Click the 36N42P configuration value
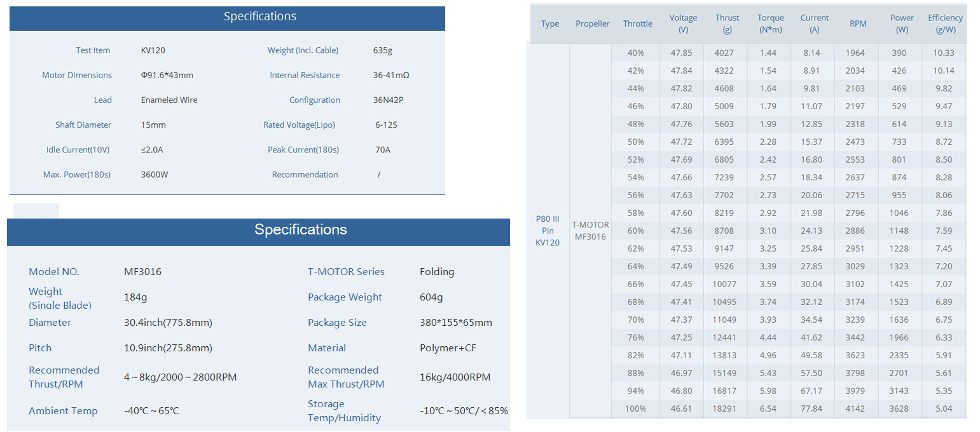Image resolution: width=980 pixels, height=432 pixels. [389, 100]
